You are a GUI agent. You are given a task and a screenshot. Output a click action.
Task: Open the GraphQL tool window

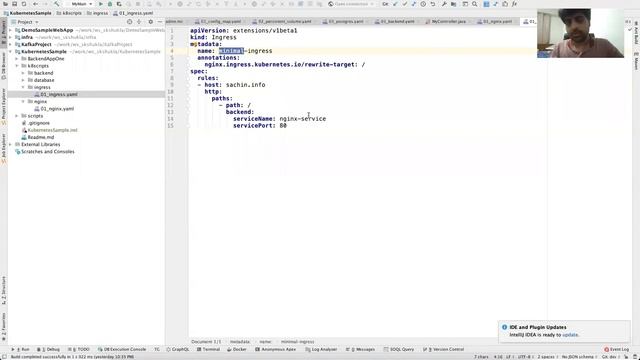[178, 349]
